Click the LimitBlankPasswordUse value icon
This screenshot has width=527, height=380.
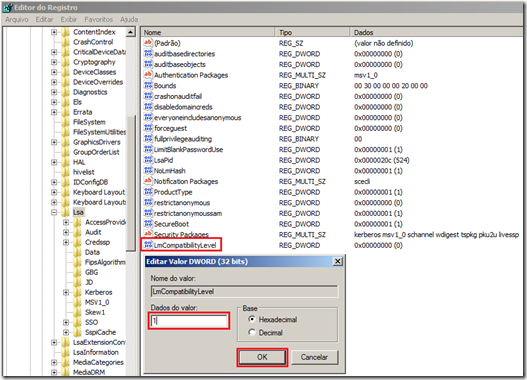coord(148,149)
